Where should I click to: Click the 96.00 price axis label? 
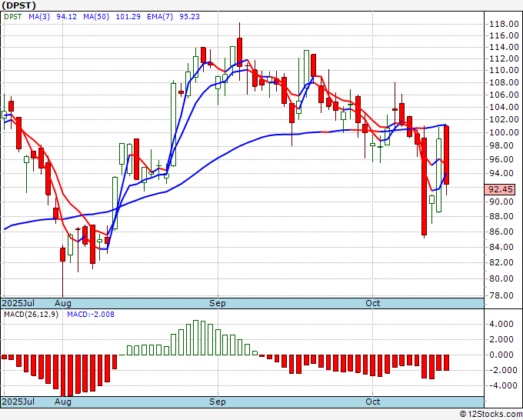point(501,159)
